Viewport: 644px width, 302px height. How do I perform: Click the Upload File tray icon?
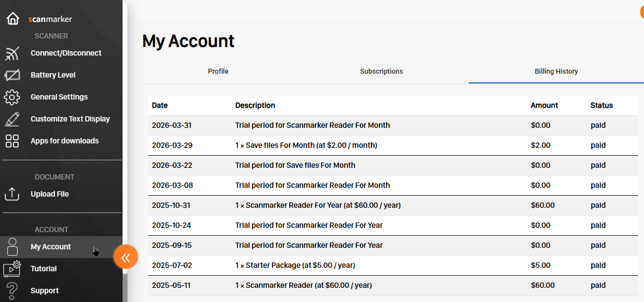12,194
